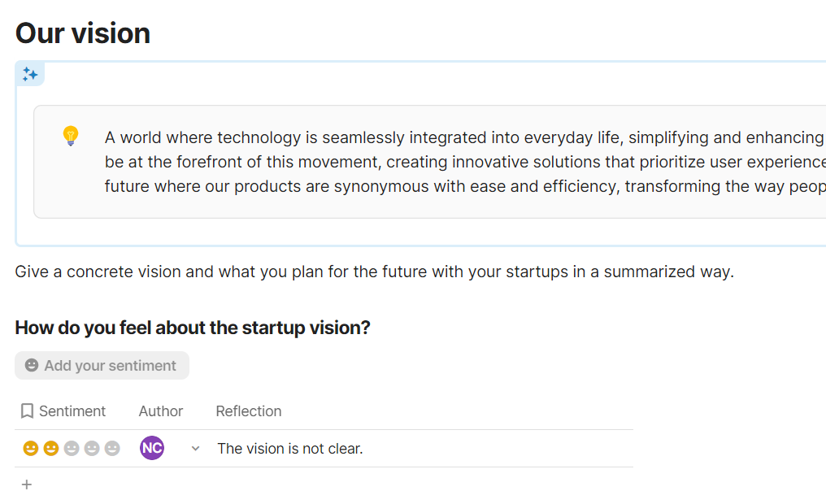Rate sentiment with the fourth smiley face

coord(92,448)
